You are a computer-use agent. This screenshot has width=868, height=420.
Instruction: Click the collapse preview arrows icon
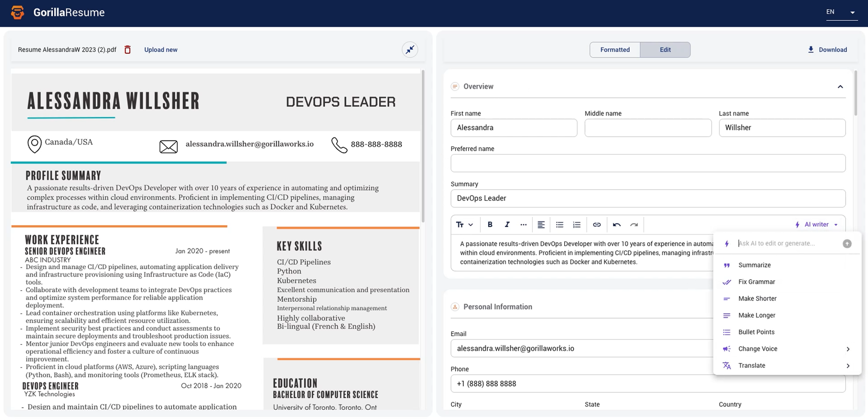[x=410, y=49]
